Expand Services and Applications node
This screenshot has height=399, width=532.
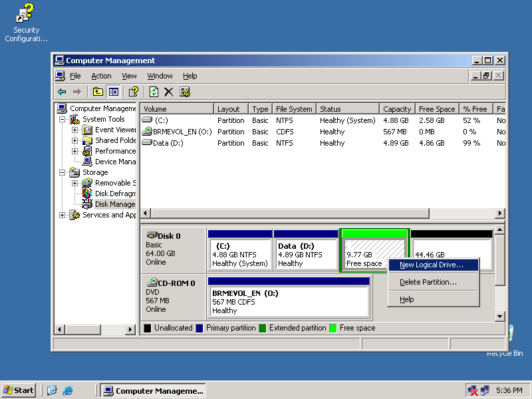62,215
